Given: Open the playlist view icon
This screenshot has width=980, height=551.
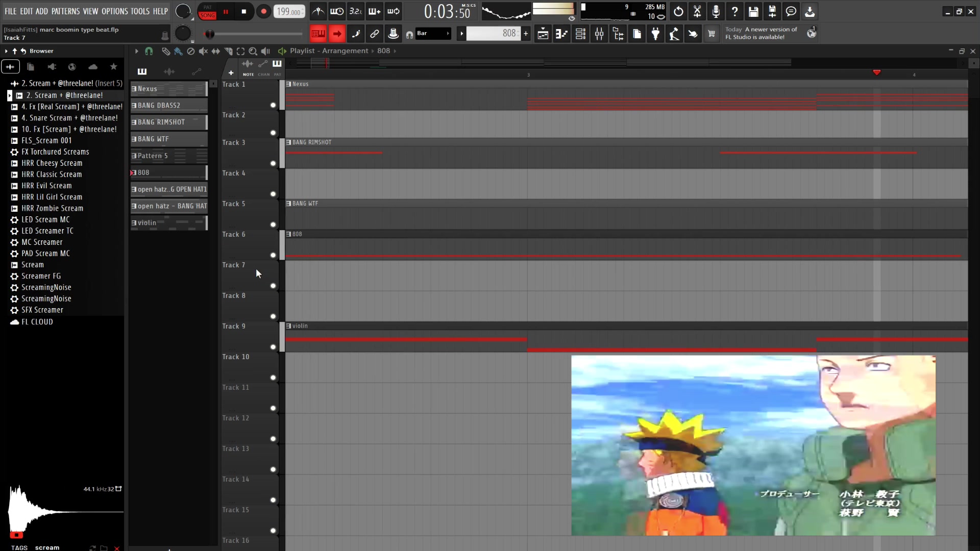Looking at the screenshot, I should pyautogui.click(x=543, y=34).
